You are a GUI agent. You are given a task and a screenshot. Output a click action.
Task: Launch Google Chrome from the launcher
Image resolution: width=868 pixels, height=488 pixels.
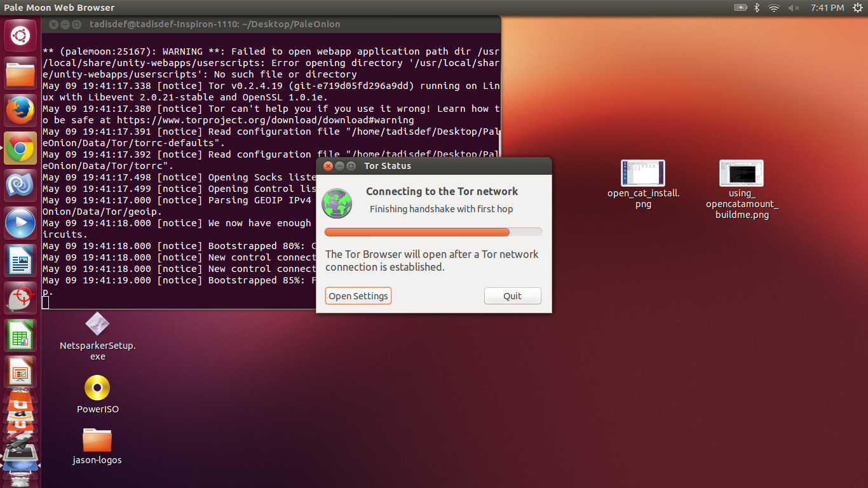(20, 149)
